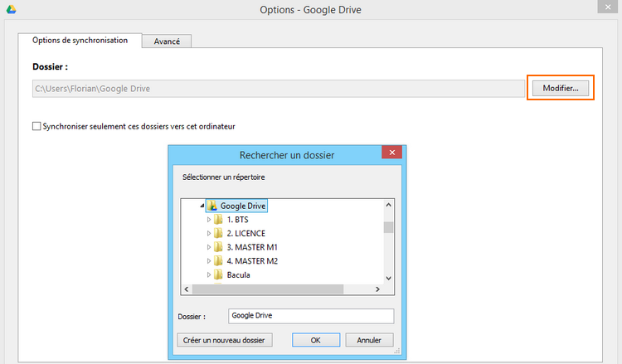622x364 pixels.
Task: Click the Google Drive icon in title bar
Action: coord(10,10)
